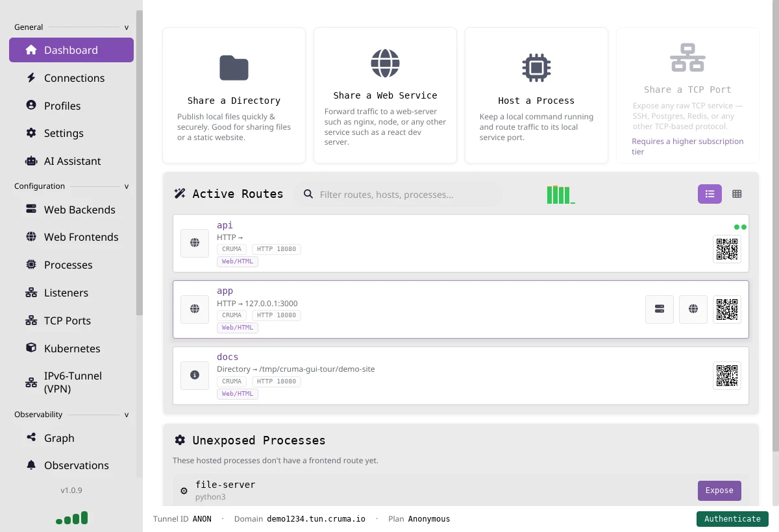Show the QR code for the docs route
This screenshot has height=532, width=779.
[727, 376]
